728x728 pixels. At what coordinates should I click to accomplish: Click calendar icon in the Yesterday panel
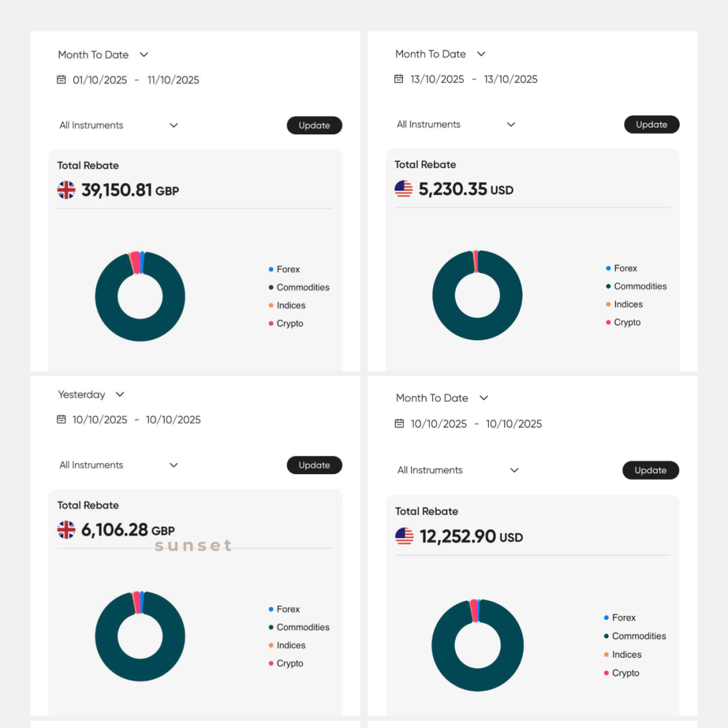(x=61, y=420)
